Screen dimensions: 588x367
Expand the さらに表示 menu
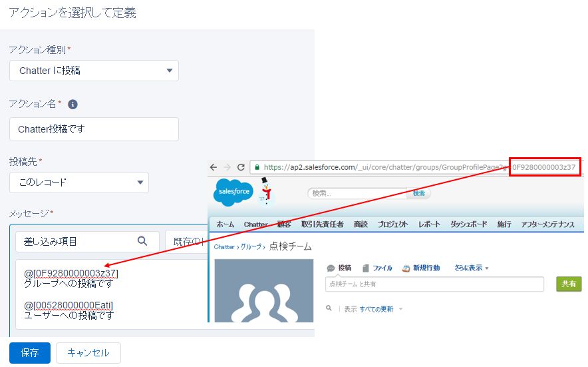point(472,268)
